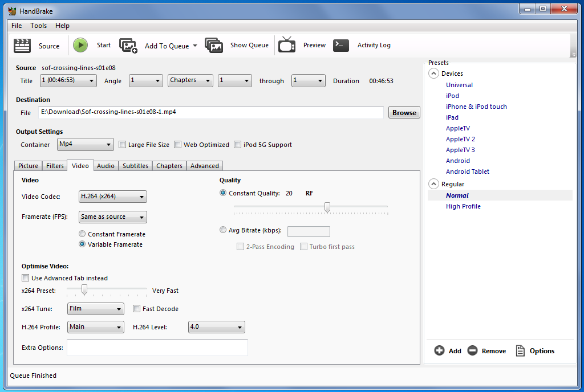Check Use Advanced Tab instead
584x392 pixels.
[25, 278]
